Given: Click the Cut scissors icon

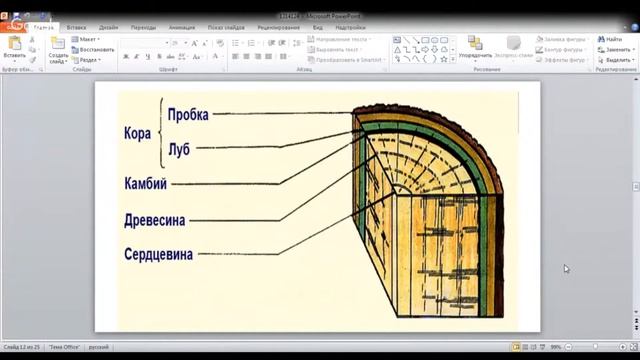Looking at the screenshot, I should click(x=32, y=40).
